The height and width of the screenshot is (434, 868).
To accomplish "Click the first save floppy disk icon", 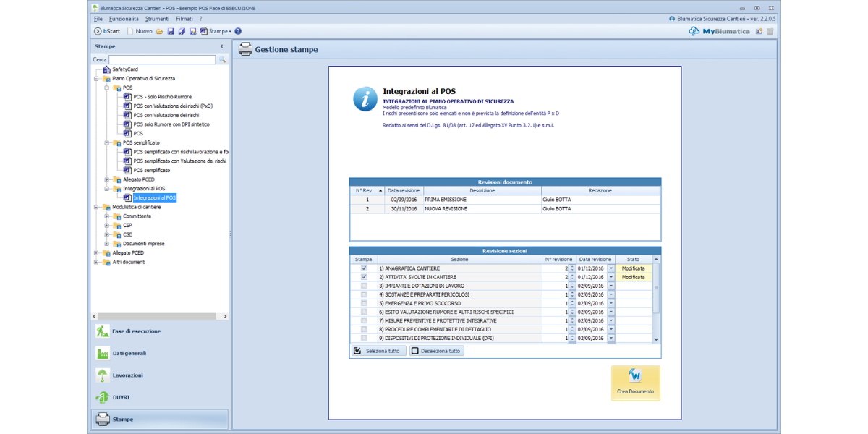I will (171, 31).
